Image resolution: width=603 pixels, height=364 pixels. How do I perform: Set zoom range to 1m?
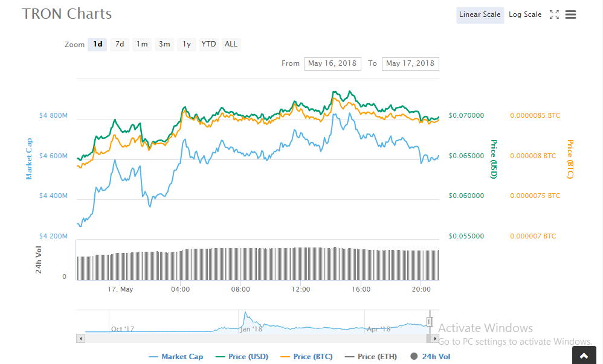(x=142, y=44)
